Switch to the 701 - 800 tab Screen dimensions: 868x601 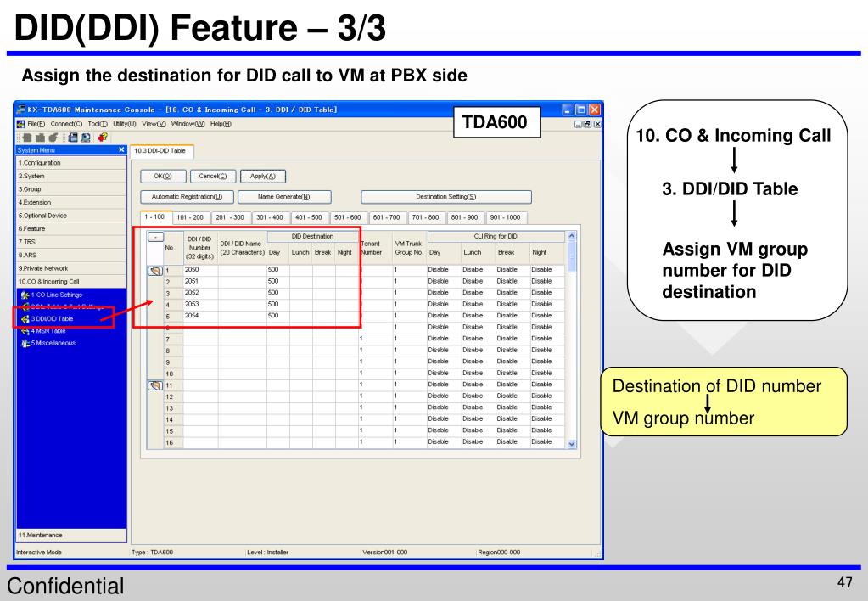[425, 217]
